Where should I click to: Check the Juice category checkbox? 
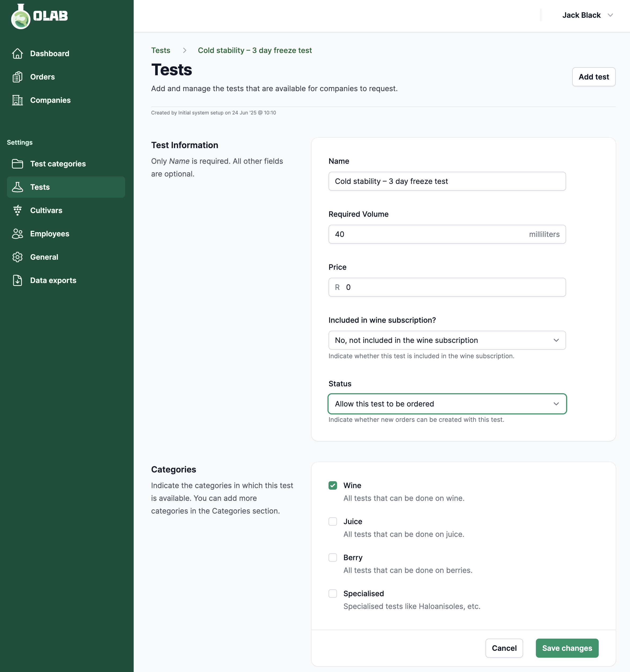(x=333, y=521)
